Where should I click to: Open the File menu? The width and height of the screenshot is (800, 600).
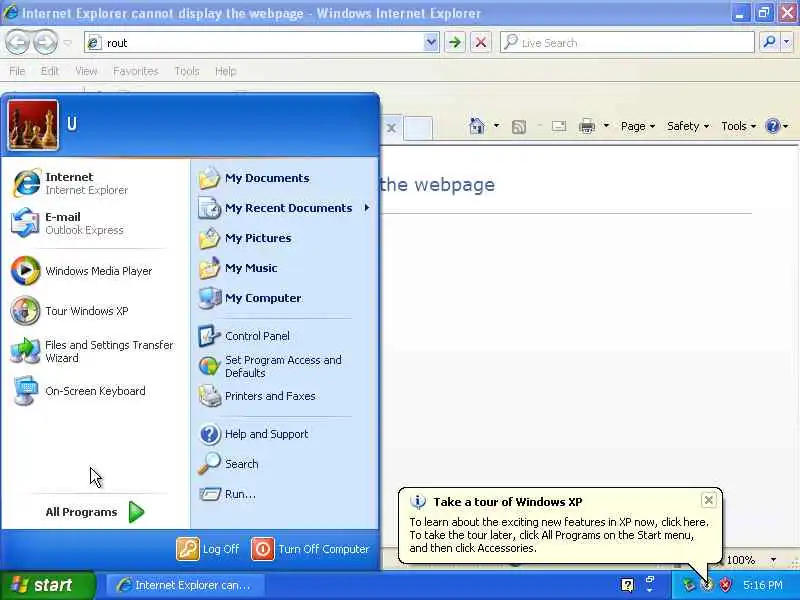point(17,71)
